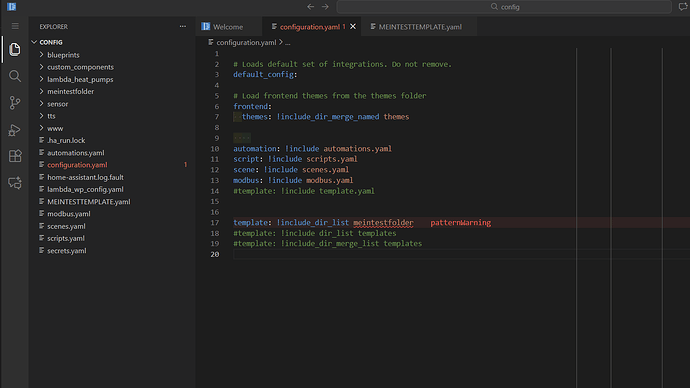
Task: Click the file icon beside secrets.yaml
Action: coord(41,250)
